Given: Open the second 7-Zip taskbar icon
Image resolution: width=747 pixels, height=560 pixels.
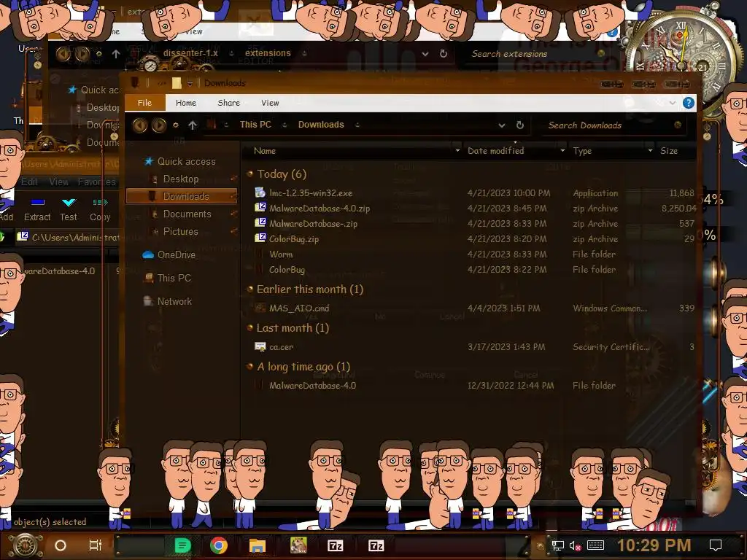Looking at the screenshot, I should (x=376, y=545).
